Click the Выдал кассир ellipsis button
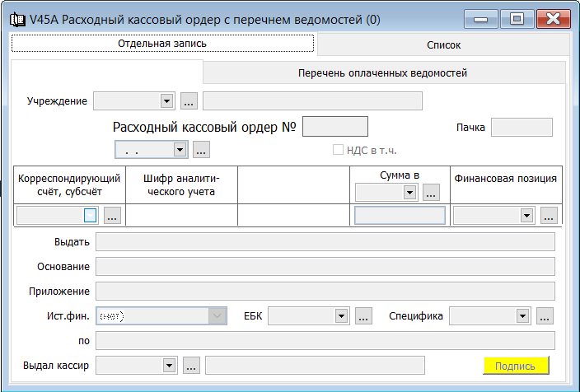Screen dimensions: 580x392 click(191, 366)
